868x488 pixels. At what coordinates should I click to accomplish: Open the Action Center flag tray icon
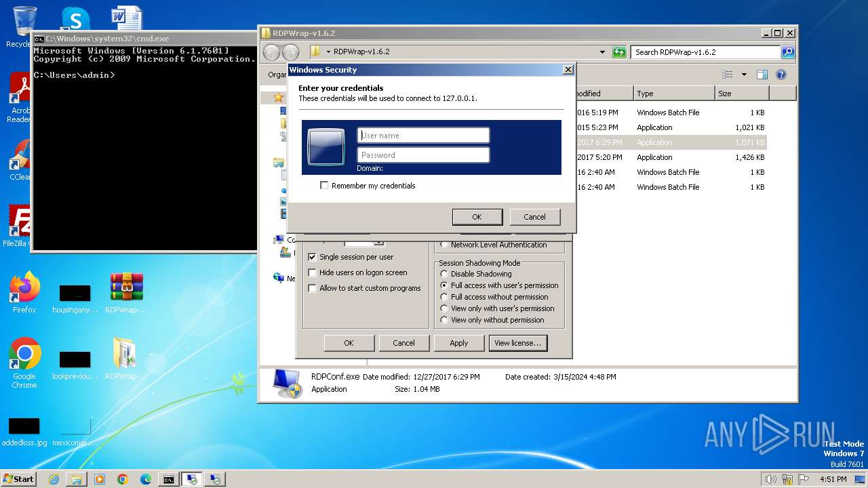pos(805,479)
